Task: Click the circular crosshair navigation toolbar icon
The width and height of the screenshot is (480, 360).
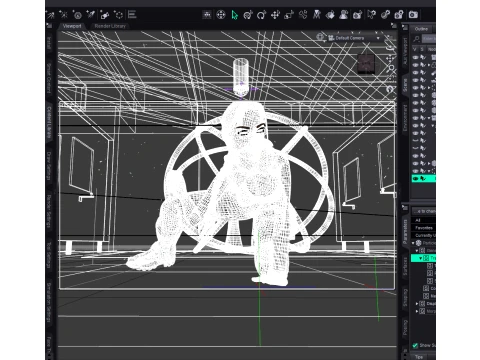Action: pyautogui.click(x=221, y=15)
